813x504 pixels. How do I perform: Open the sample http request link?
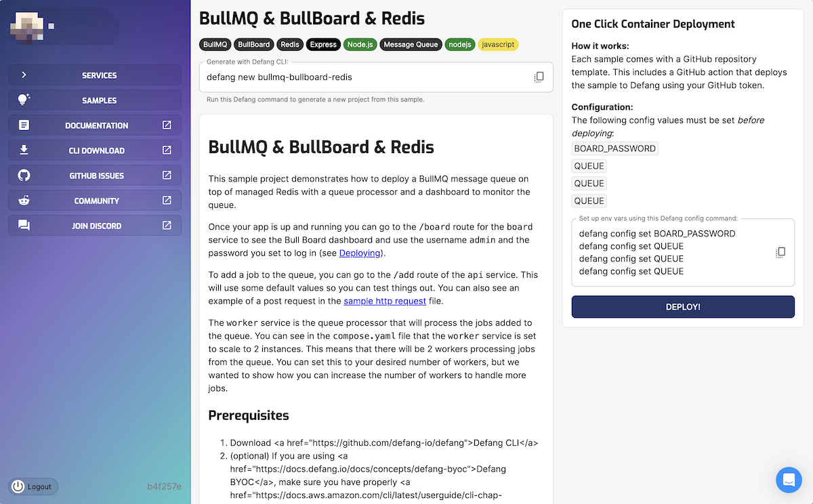(385, 301)
